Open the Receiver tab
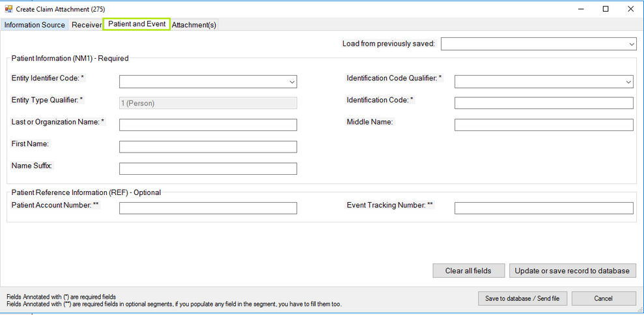Image resolution: width=644 pixels, height=315 pixels. (86, 25)
